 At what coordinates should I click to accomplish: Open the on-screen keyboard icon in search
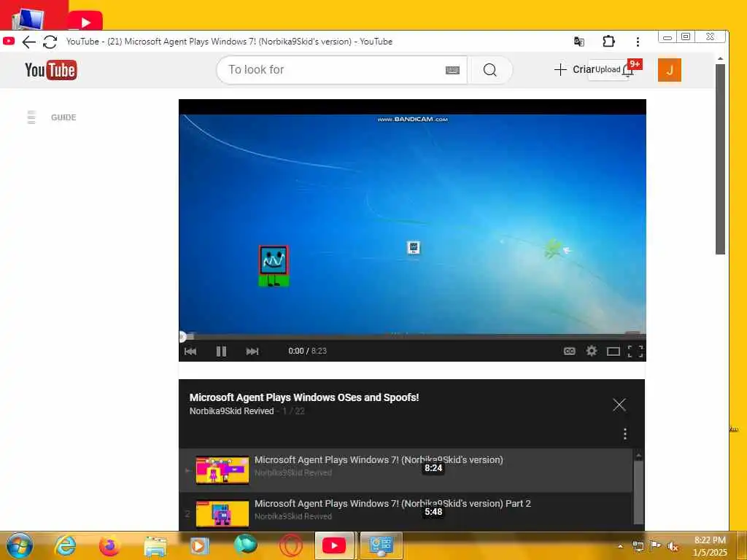452,71
